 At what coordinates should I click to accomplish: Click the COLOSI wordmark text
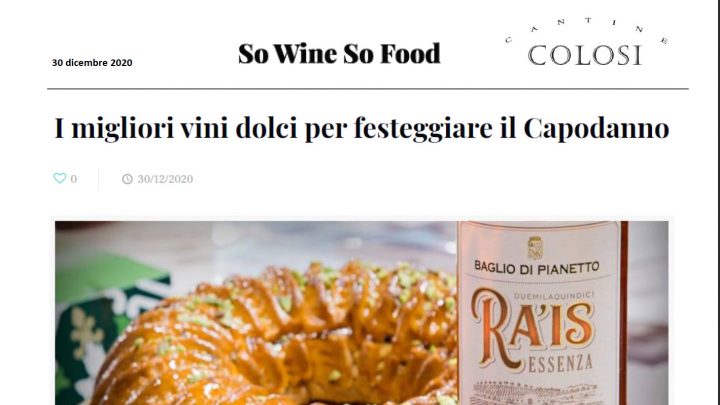click(x=585, y=55)
